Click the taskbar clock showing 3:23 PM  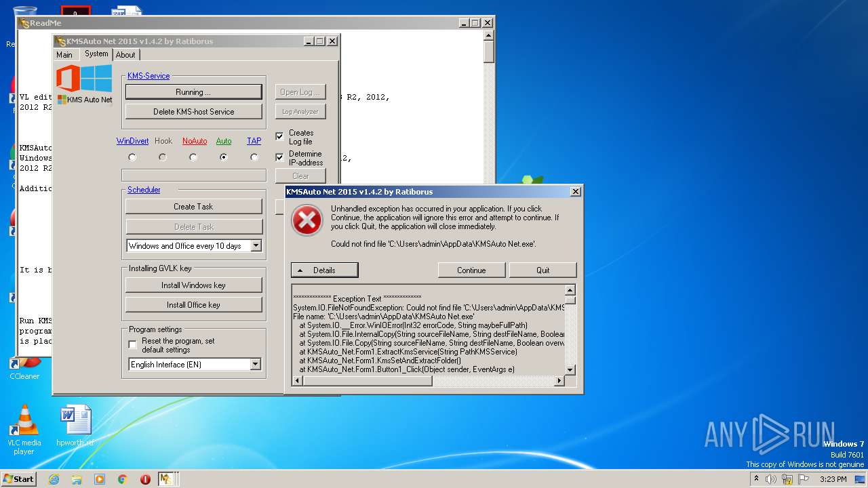[833, 479]
